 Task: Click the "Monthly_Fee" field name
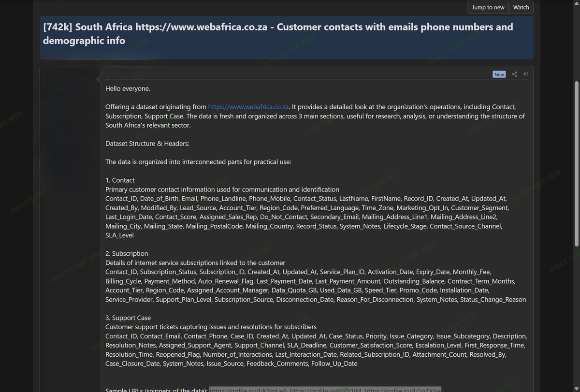click(x=472, y=272)
